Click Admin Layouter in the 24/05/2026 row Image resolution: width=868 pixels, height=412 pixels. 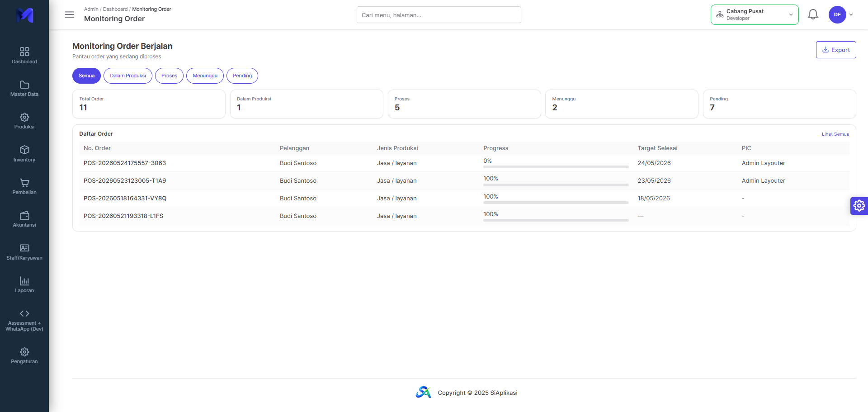pyautogui.click(x=763, y=163)
